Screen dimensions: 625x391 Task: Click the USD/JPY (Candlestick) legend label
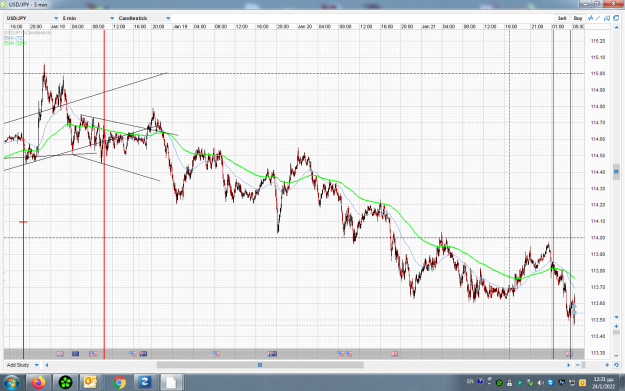click(x=28, y=33)
